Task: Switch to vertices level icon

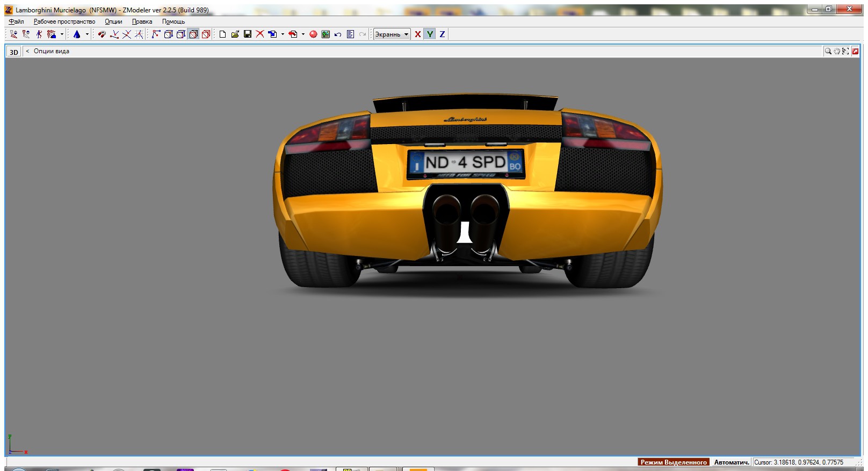Action: point(114,34)
